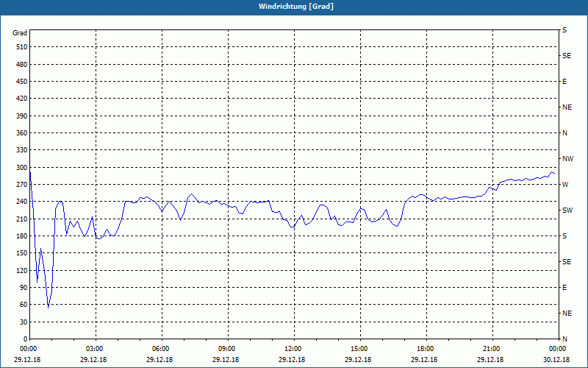
Task: Click the chart title Windrichtung [Grad]
Action: click(296, 7)
